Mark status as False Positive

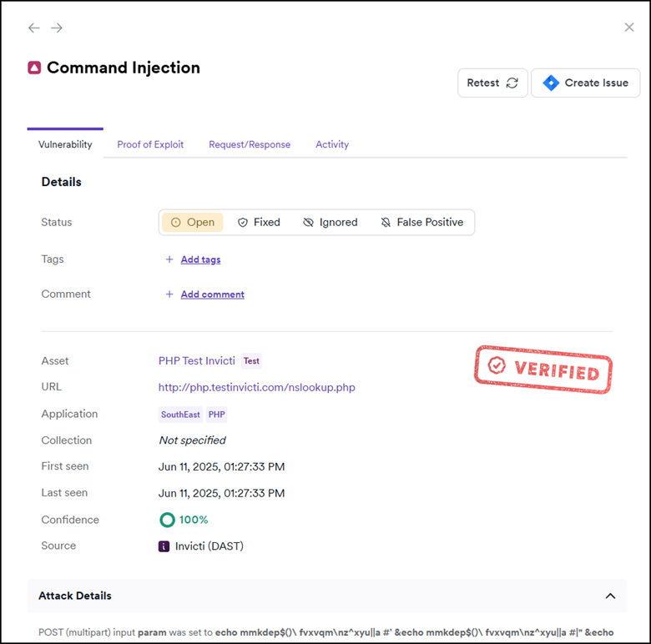(x=421, y=223)
